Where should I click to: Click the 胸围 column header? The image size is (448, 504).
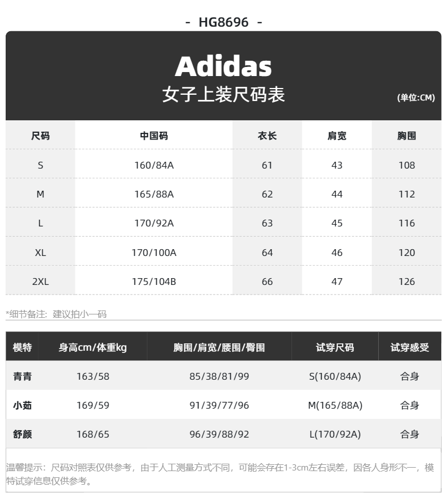coord(407,136)
